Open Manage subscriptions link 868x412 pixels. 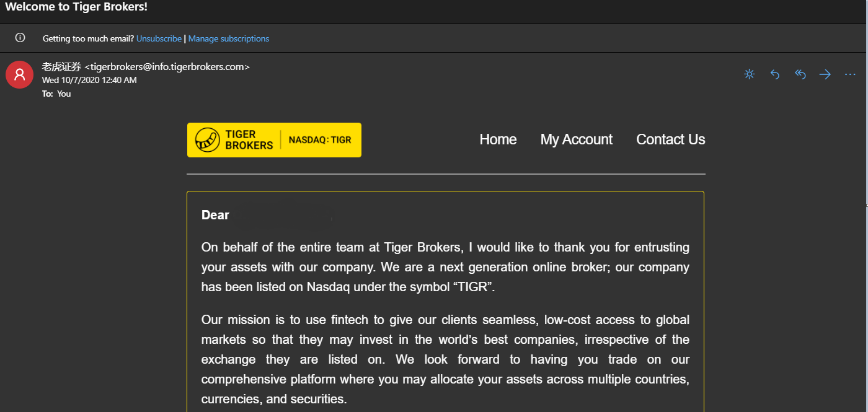(229, 38)
